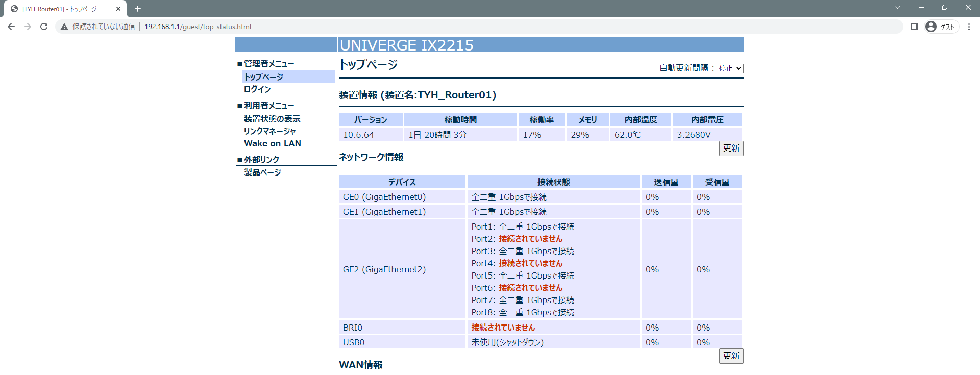Click 更新 button under network info

tap(731, 356)
